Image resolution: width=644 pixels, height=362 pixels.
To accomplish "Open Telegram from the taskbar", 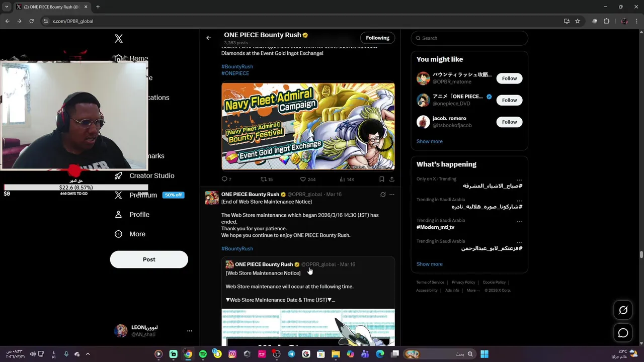I will [291, 354].
